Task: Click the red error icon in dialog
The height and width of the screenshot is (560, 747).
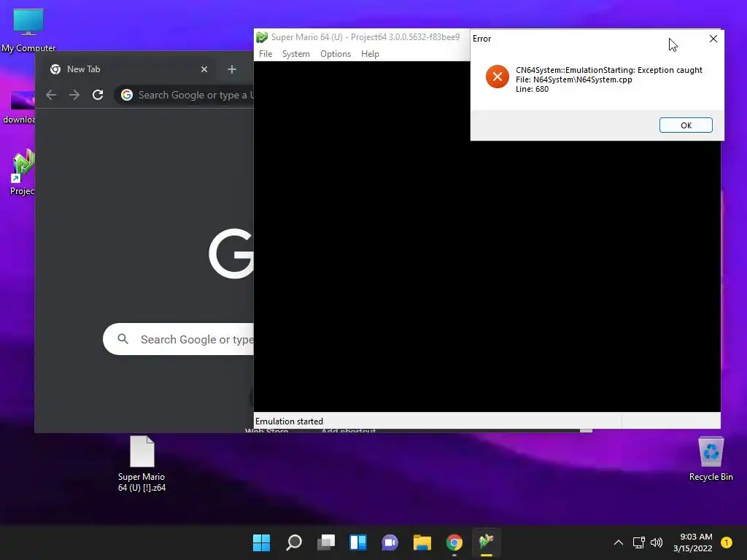Action: point(498,77)
